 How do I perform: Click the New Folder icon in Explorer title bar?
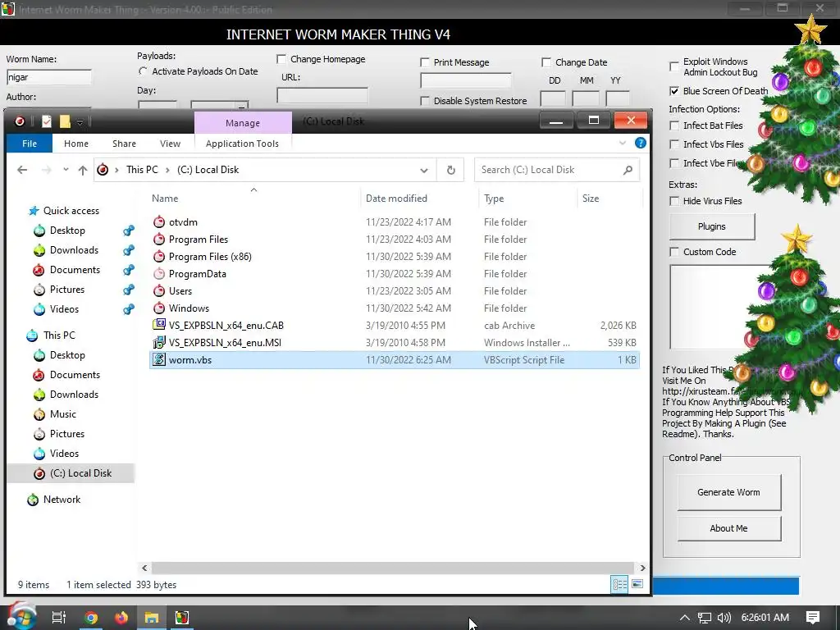click(65, 121)
